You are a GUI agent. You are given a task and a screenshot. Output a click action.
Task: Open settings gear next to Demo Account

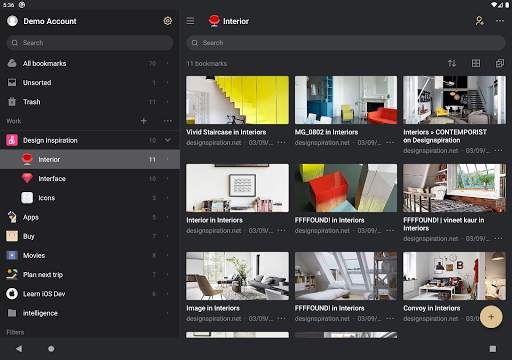[x=168, y=21]
